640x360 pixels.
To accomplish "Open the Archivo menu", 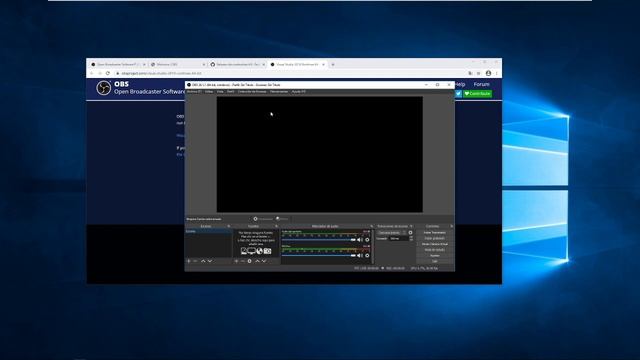I will pyautogui.click(x=194, y=92).
